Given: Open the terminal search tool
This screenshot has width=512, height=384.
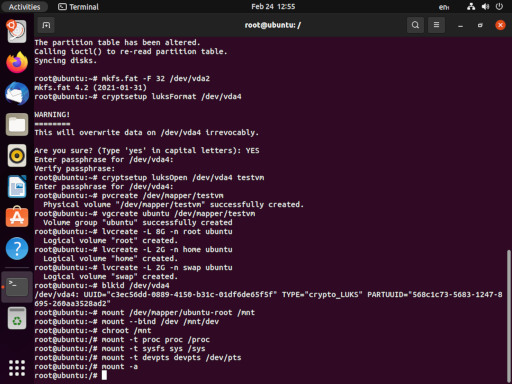Looking at the screenshot, I should point(415,25).
